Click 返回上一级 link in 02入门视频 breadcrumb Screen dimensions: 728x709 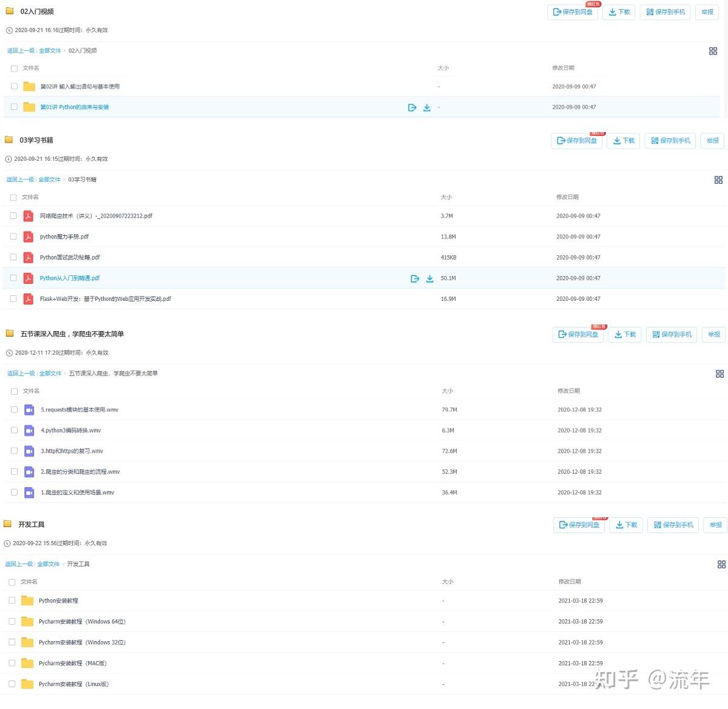pyautogui.click(x=21, y=51)
